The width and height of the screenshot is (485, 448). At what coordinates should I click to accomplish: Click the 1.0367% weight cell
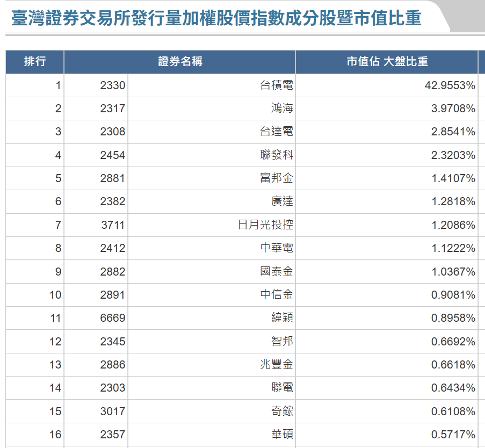[x=453, y=272]
